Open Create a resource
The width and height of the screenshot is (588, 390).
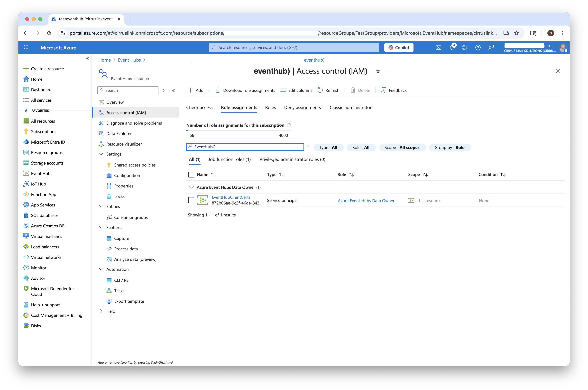point(44,69)
